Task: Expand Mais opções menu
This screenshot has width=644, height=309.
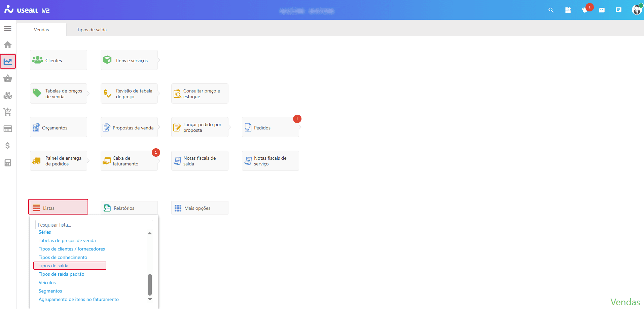Action: (200, 208)
